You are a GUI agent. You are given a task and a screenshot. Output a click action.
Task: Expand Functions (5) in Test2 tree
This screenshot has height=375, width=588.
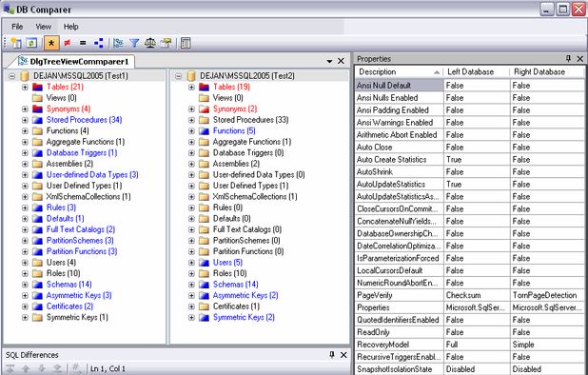(x=191, y=131)
